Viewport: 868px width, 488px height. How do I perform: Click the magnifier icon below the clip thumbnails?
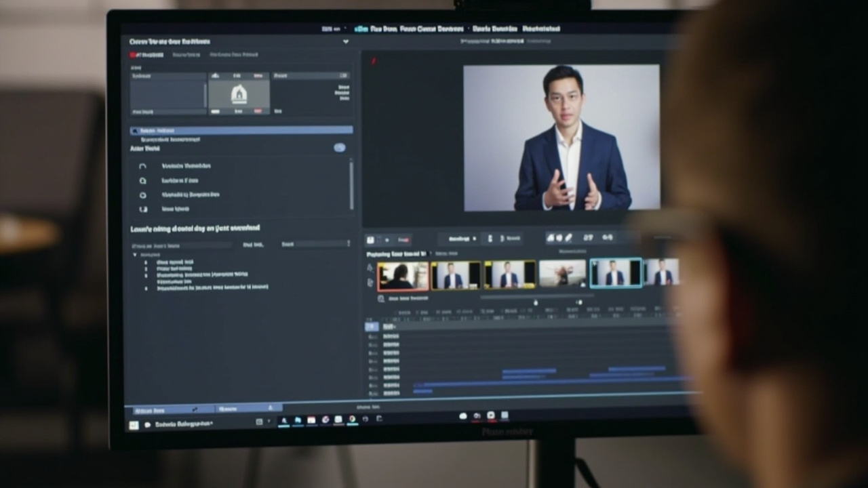click(x=381, y=298)
